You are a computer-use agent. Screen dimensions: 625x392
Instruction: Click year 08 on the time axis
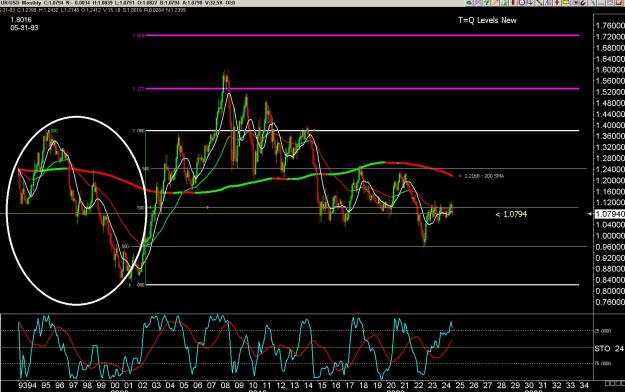tap(225, 386)
